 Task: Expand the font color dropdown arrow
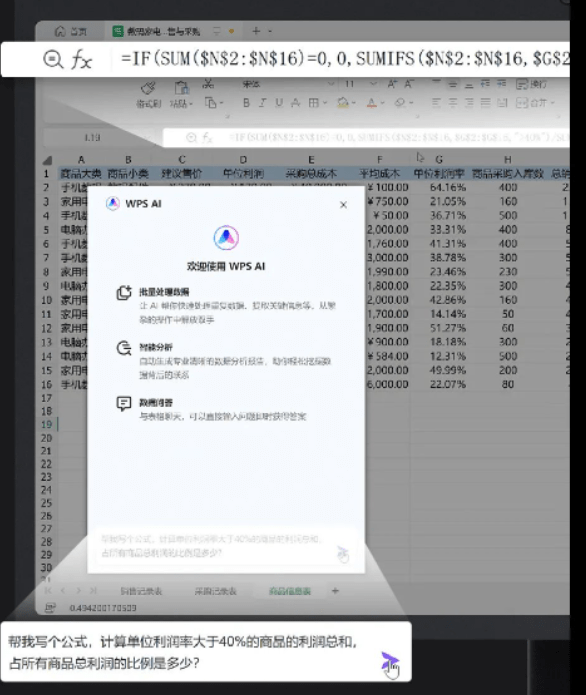383,103
